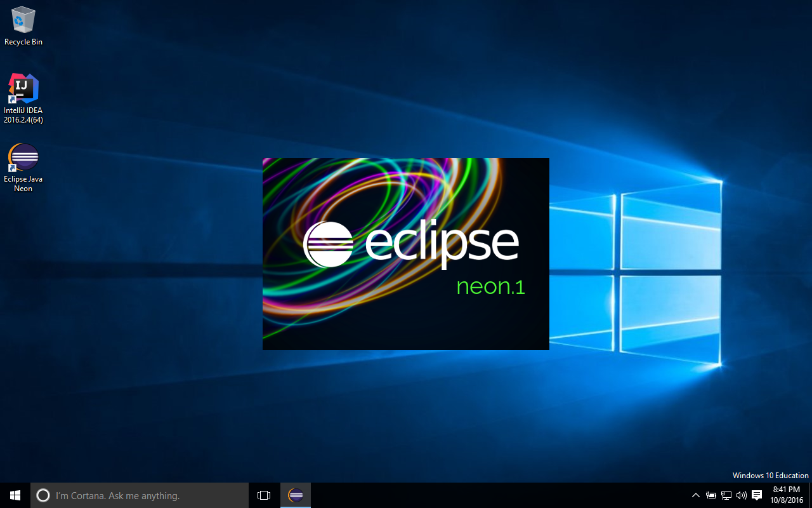Click the Eclipse logo on the splash
Screen dimensions: 812x508
329,243
